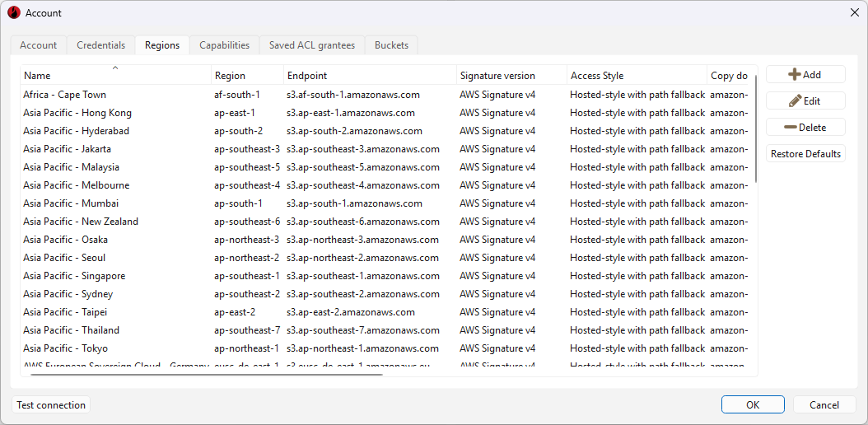Click the red flame app icon in title bar

click(14, 12)
